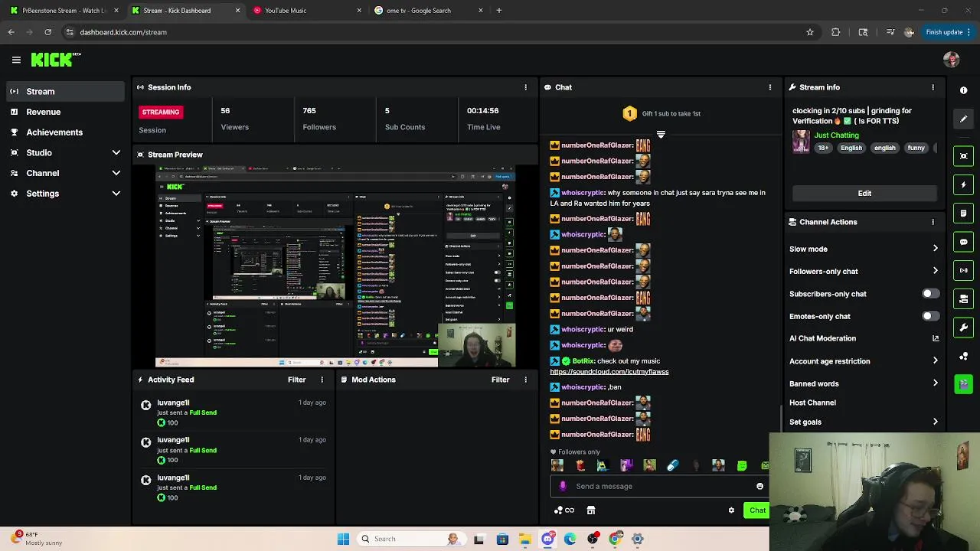Expand Followers-only chat options
This screenshot has width=980, height=551.
pos(936,271)
